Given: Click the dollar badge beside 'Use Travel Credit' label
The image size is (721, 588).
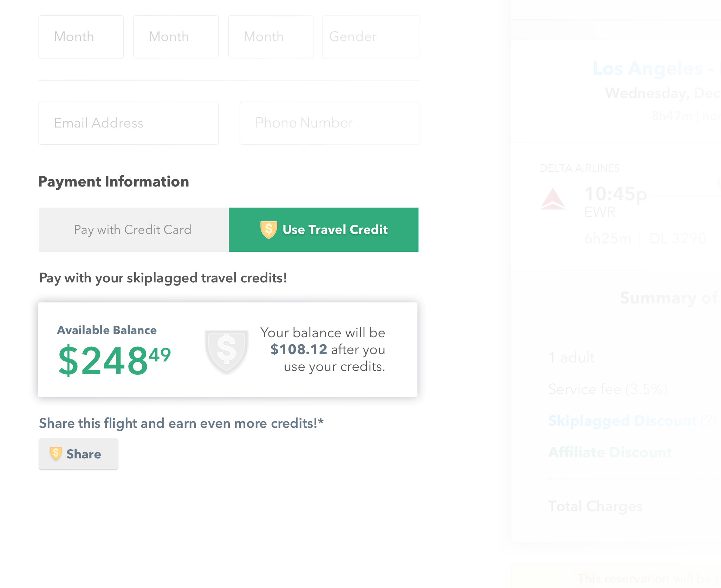Looking at the screenshot, I should pyautogui.click(x=269, y=229).
